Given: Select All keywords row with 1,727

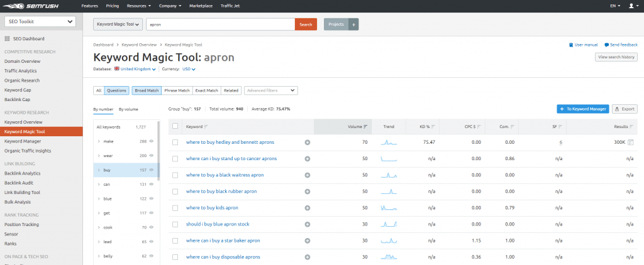Looking at the screenshot, I should (125, 127).
